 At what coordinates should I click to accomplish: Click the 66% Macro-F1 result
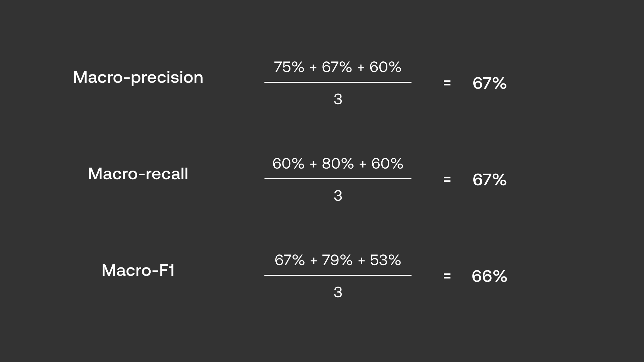pos(489,276)
